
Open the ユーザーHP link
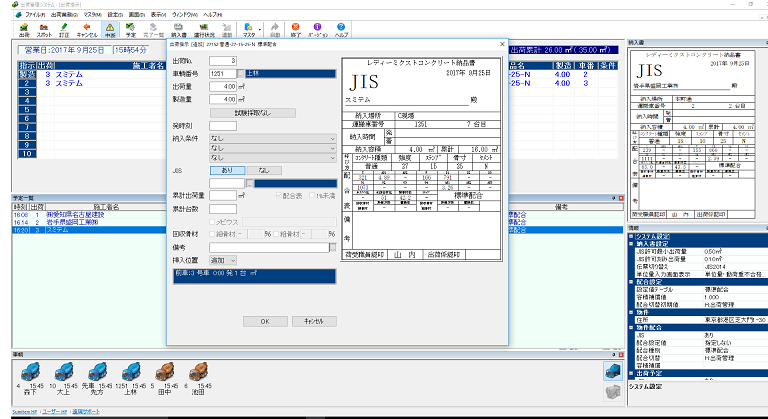pos(54,412)
